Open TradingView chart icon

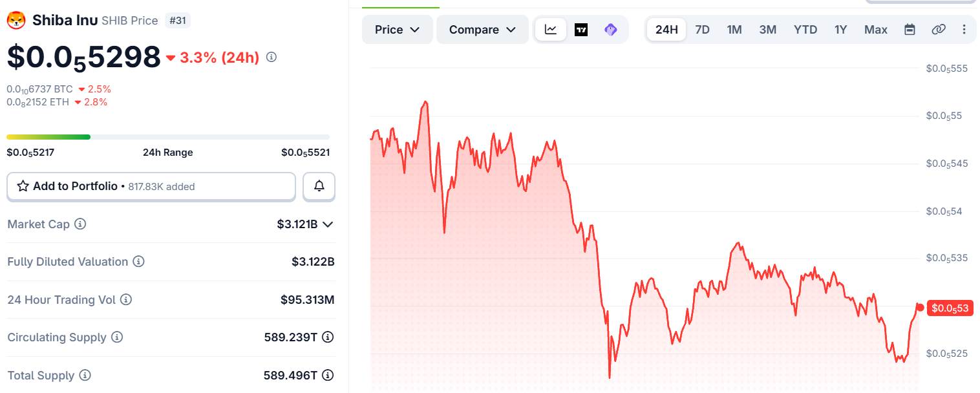[x=581, y=30]
